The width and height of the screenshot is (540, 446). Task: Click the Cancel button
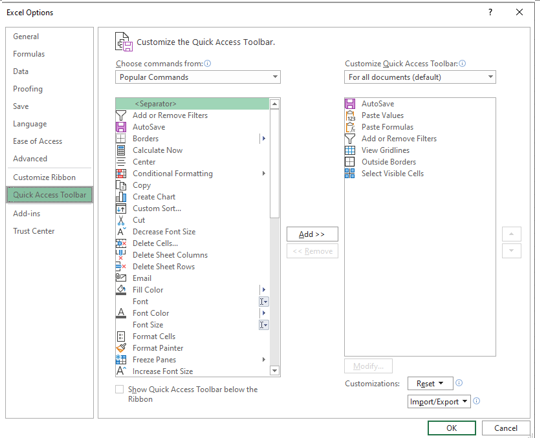click(x=506, y=428)
